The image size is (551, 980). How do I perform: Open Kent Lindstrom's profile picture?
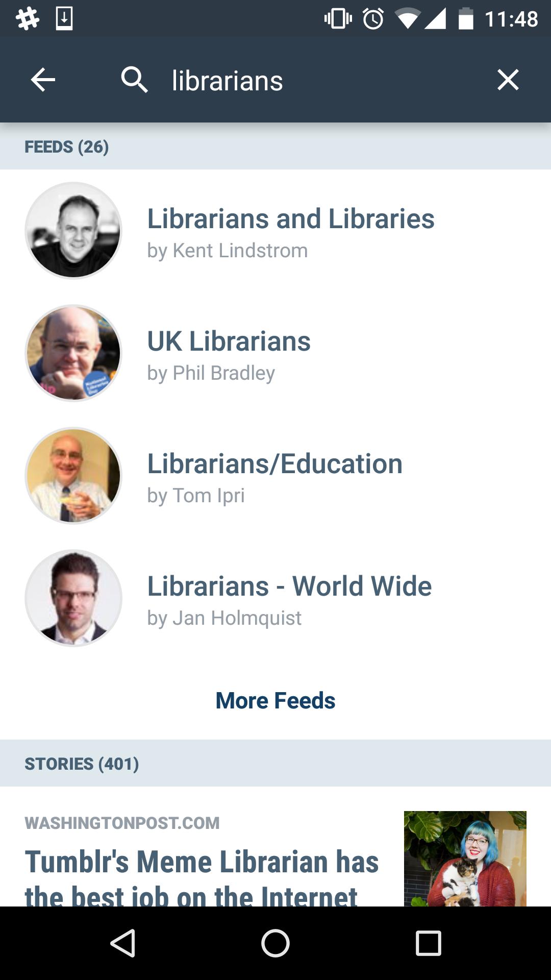point(73,231)
